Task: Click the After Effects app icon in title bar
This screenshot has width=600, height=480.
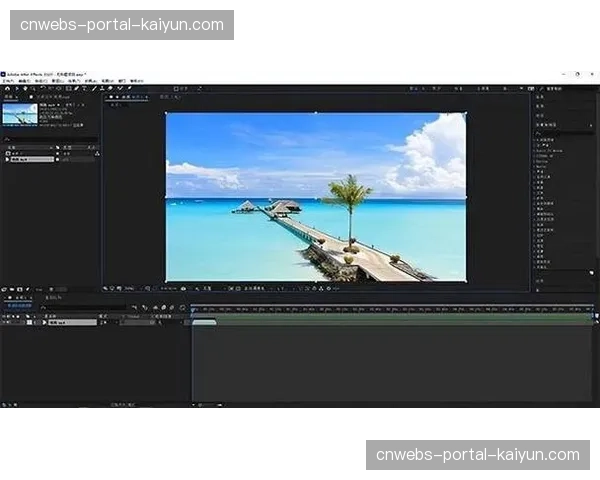Action: point(4,74)
